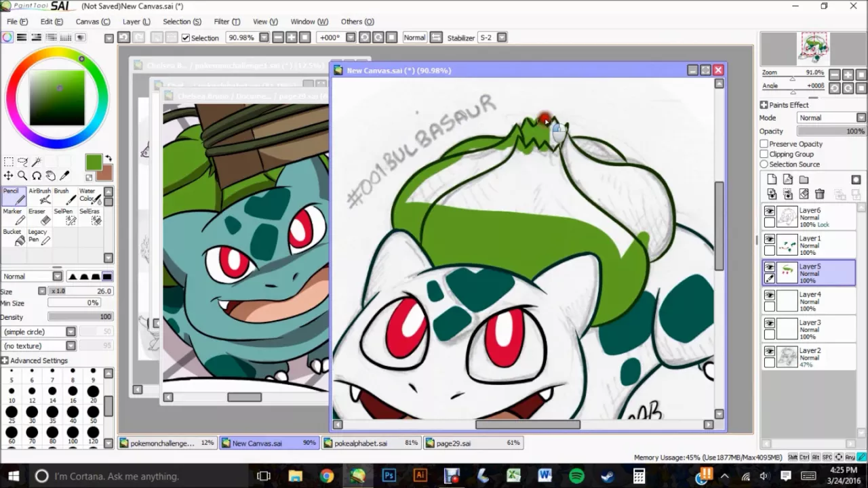Open the Stabilizer S-2 dropdown

click(502, 38)
